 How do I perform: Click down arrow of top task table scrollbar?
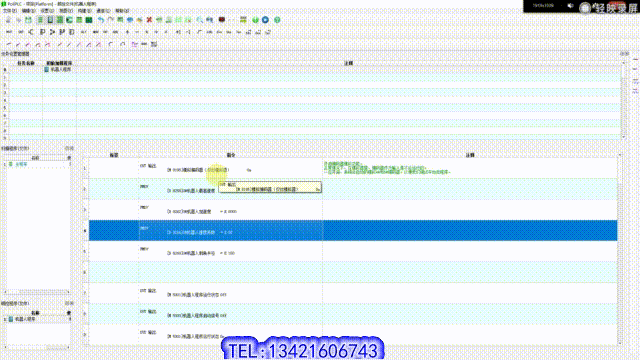click(x=623, y=137)
